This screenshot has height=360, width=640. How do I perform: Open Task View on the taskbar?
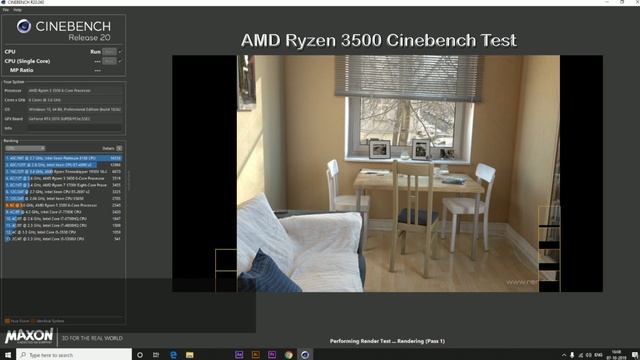pyautogui.click(x=156, y=355)
